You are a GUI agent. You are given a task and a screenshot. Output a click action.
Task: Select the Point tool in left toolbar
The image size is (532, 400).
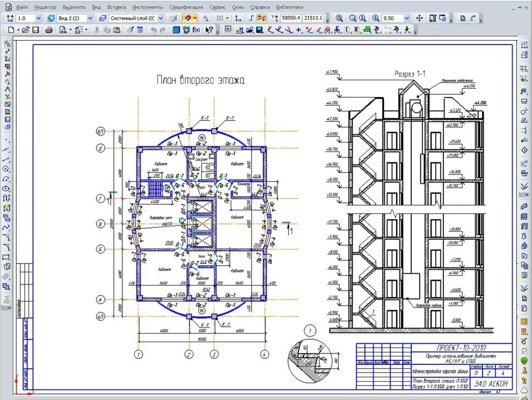(x=7, y=140)
